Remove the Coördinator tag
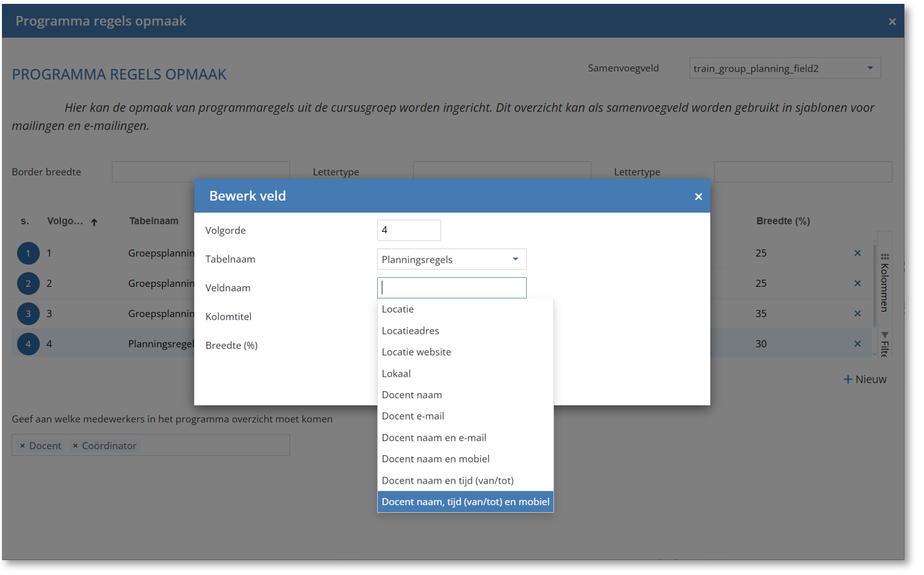924x575 pixels. (76, 445)
